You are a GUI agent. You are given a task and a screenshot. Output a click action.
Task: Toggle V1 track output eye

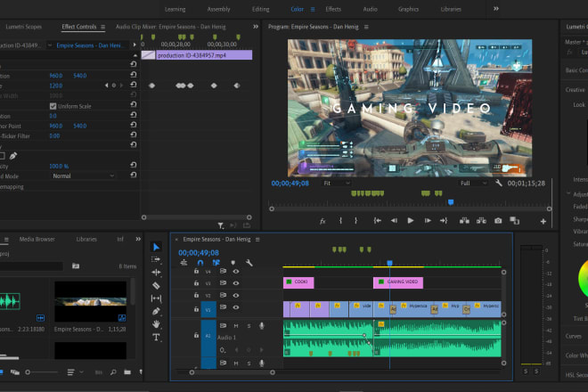tap(236, 307)
